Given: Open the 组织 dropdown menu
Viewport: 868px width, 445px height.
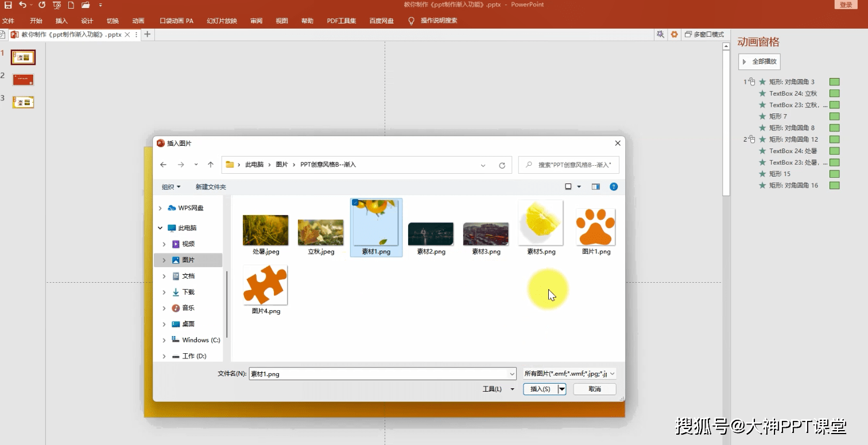Looking at the screenshot, I should (x=171, y=187).
